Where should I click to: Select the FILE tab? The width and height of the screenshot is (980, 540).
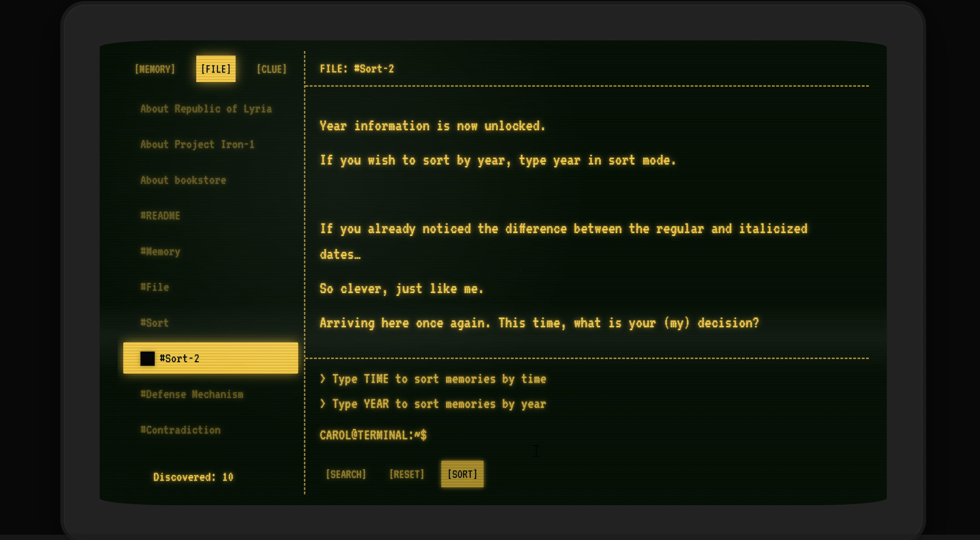point(215,69)
